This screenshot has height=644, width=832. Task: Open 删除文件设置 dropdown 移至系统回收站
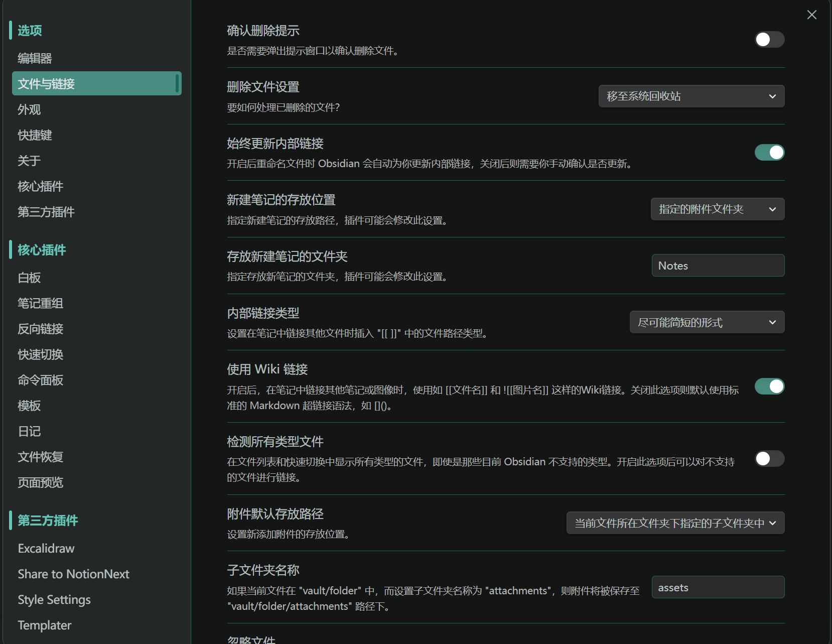pos(691,96)
